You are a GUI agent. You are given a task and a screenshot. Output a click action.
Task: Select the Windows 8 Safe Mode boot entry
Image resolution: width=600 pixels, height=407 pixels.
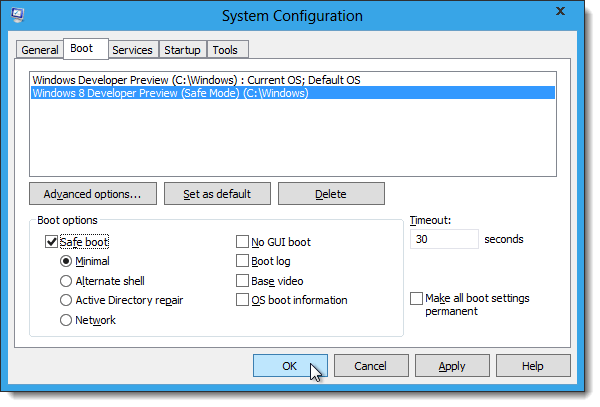pyautogui.click(x=170, y=93)
